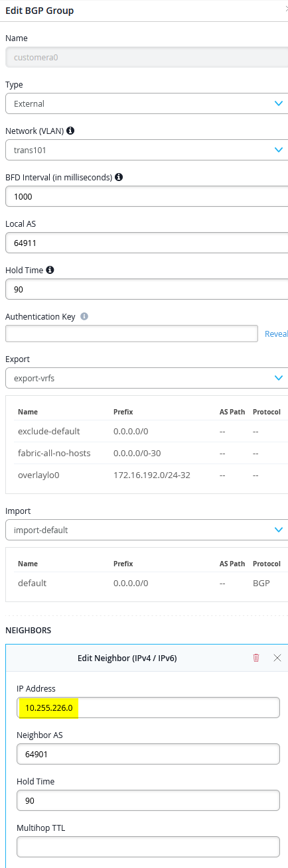Viewport: 288px width, 868px height.
Task: Click the Network (VLAN) info icon
Action: 70,131
